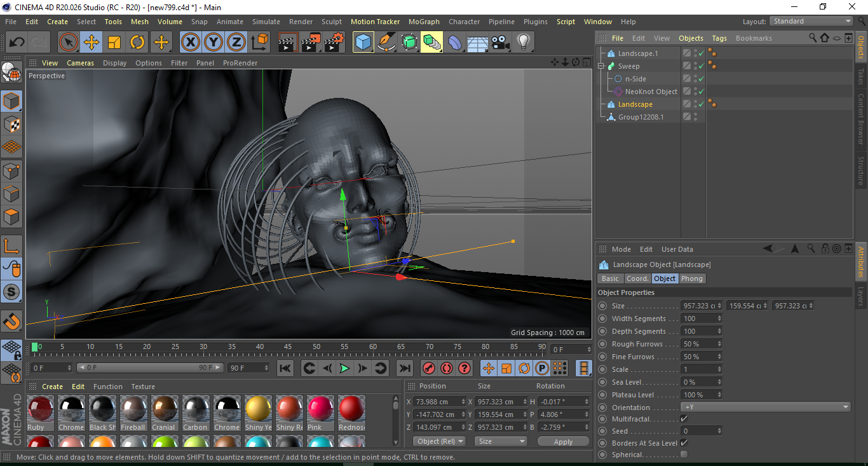Open the Simulate menu

[266, 22]
